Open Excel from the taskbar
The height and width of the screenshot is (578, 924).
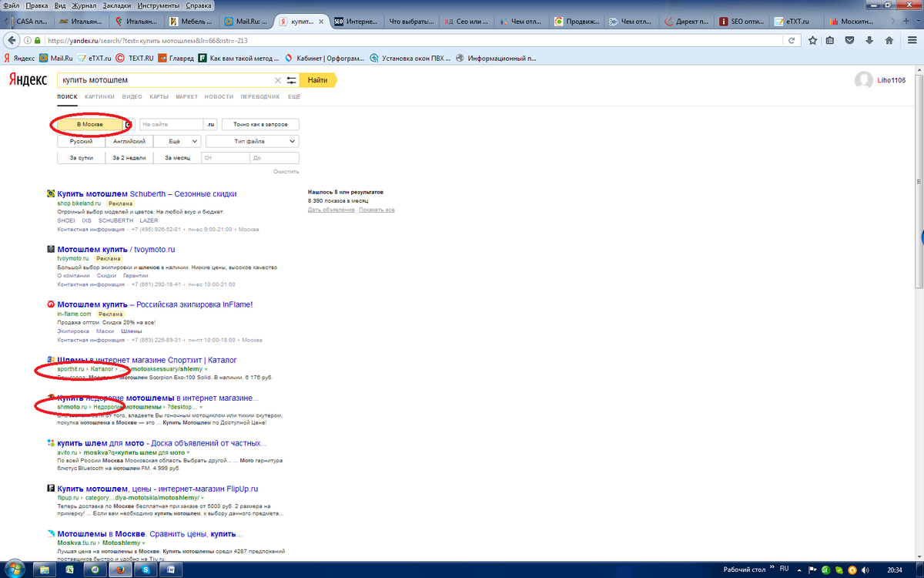[69, 570]
